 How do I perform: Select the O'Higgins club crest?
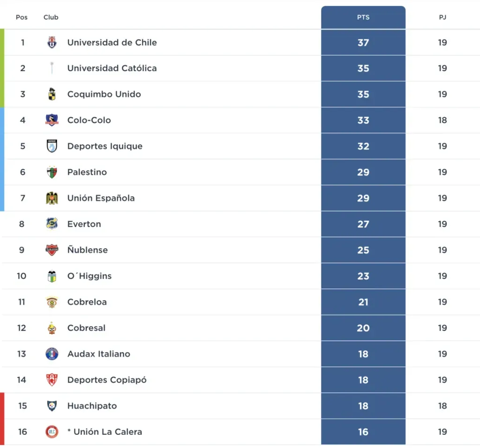pyautogui.click(x=52, y=276)
